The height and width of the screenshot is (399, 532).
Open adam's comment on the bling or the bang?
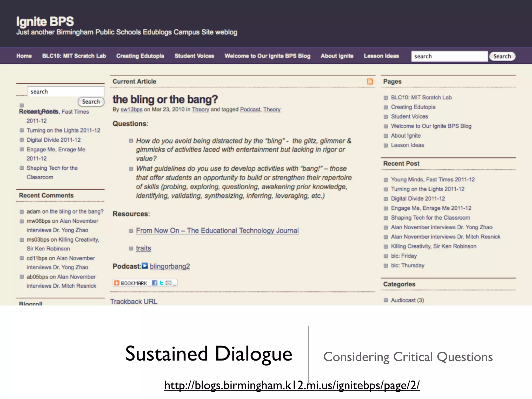click(x=65, y=211)
